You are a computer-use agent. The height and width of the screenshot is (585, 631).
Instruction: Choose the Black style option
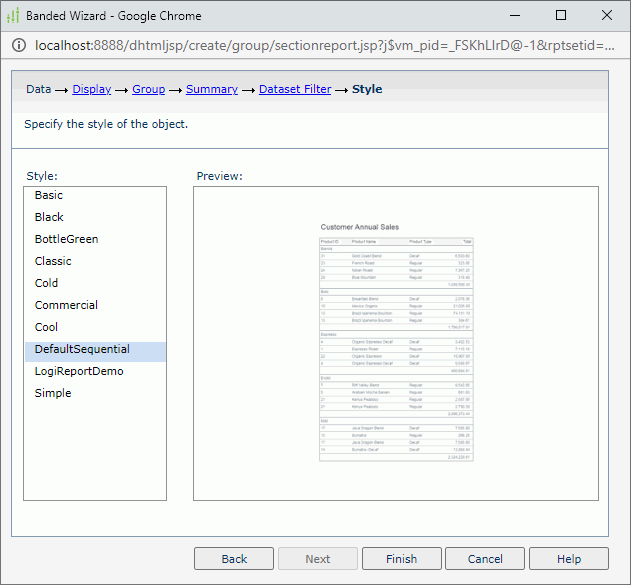[49, 217]
